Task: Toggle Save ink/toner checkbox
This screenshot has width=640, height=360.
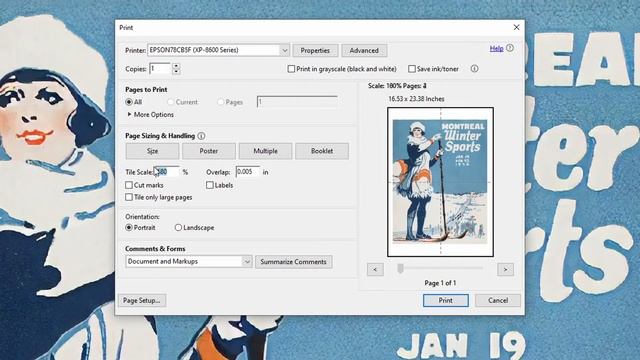Action: coord(412,69)
